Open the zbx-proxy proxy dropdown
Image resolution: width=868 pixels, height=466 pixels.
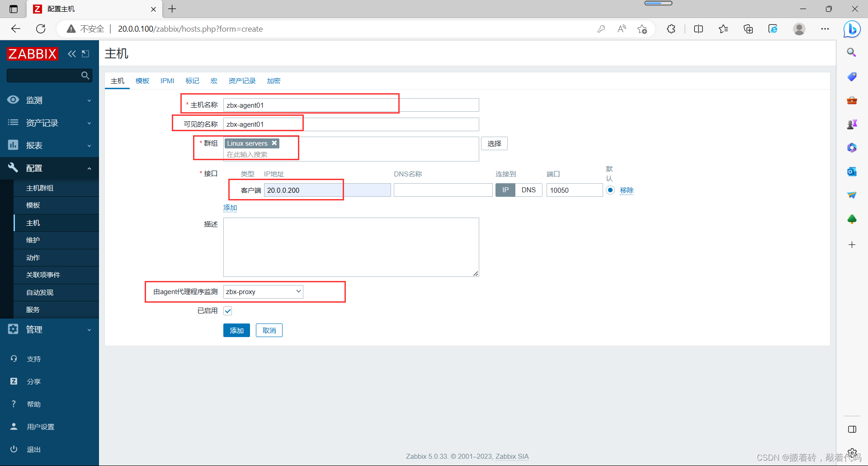(x=263, y=292)
